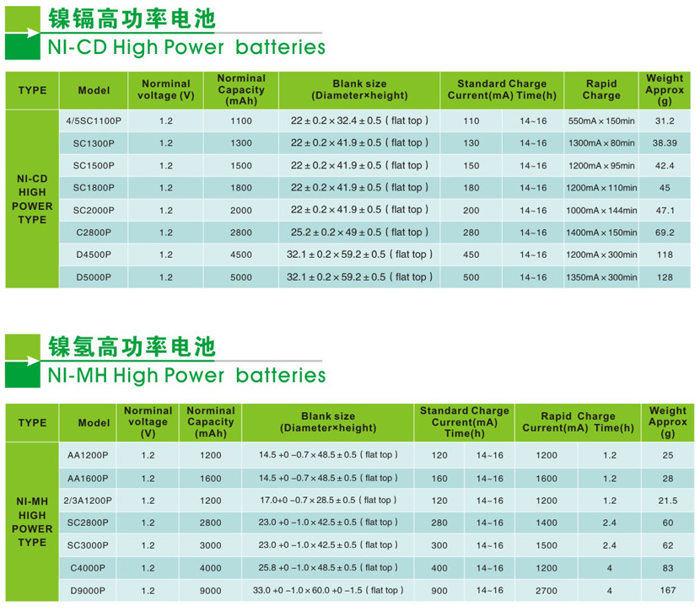Select model cell 2/3A1200P

click(88, 501)
